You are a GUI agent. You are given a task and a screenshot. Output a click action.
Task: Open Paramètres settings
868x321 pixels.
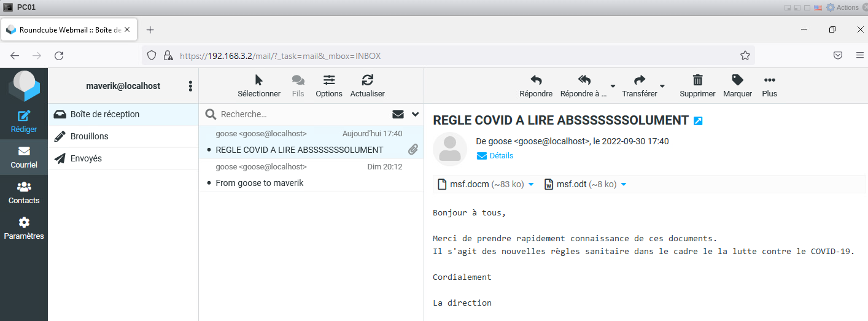click(x=24, y=223)
